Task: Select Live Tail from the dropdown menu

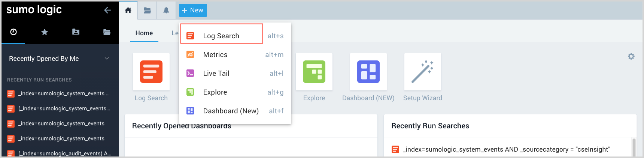Action: [216, 73]
